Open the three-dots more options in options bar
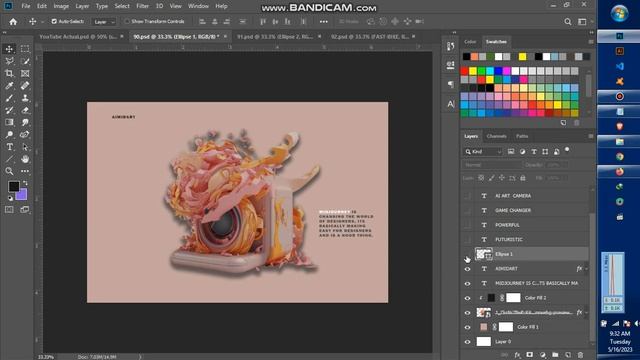The image size is (640, 360). point(323,22)
